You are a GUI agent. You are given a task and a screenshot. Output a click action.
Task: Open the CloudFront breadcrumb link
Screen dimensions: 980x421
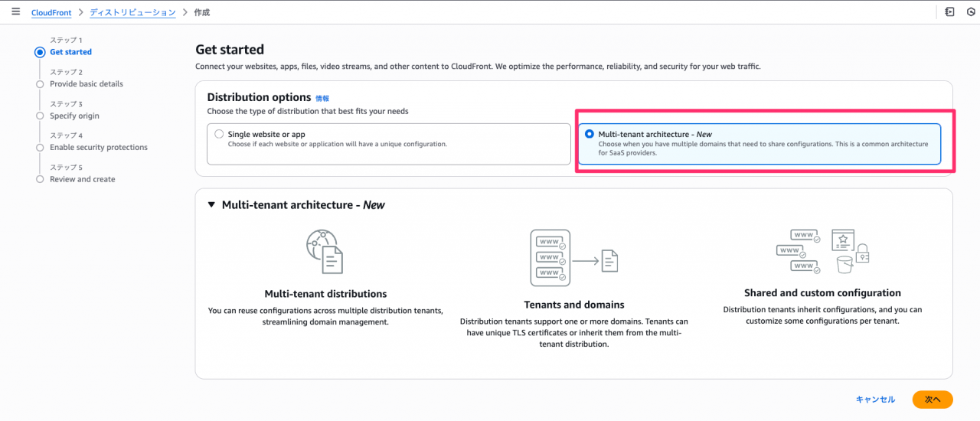coord(51,13)
